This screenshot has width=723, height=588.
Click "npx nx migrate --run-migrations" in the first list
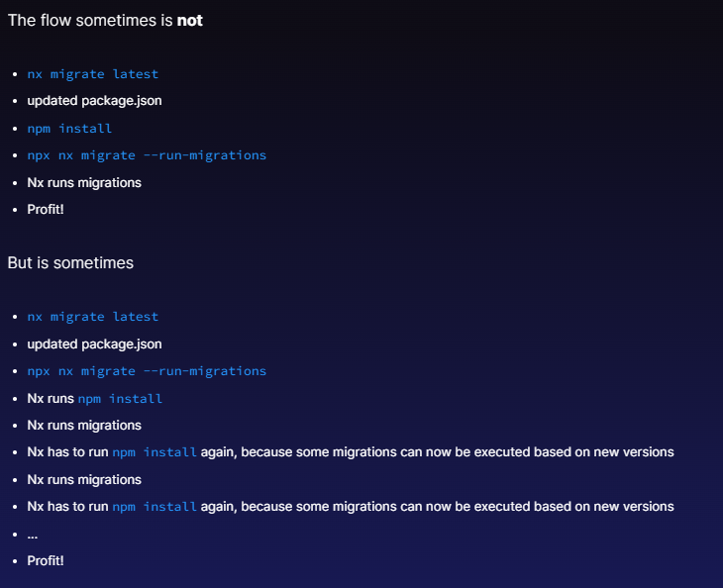[x=147, y=155]
